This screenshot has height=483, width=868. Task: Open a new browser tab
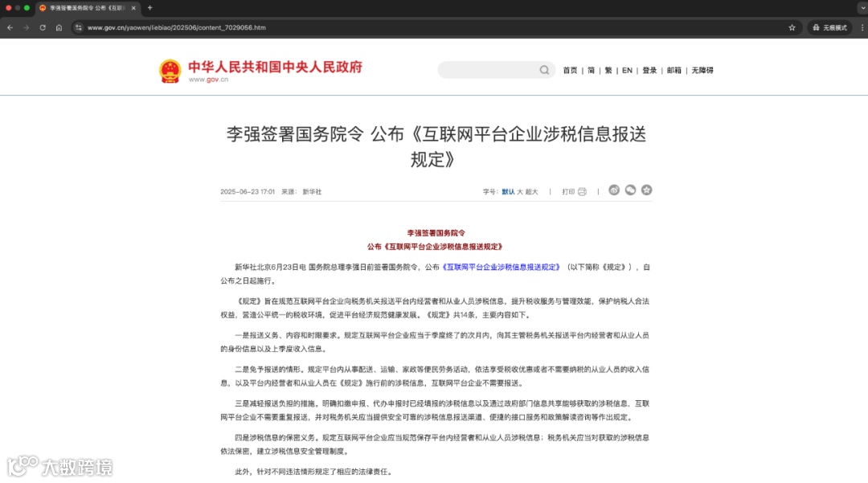coord(150,8)
